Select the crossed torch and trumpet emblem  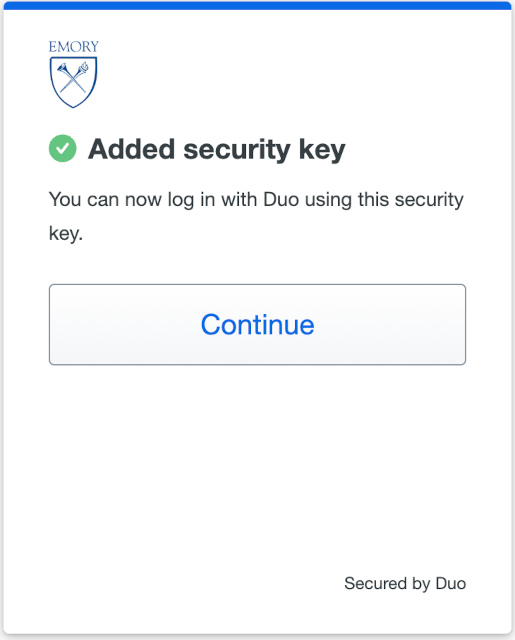[x=73, y=77]
